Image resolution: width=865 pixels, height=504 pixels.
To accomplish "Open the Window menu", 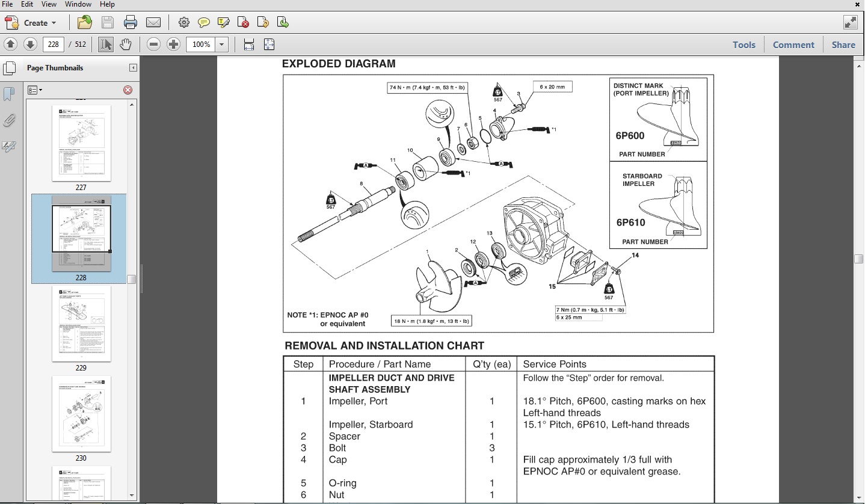I will click(x=76, y=4).
